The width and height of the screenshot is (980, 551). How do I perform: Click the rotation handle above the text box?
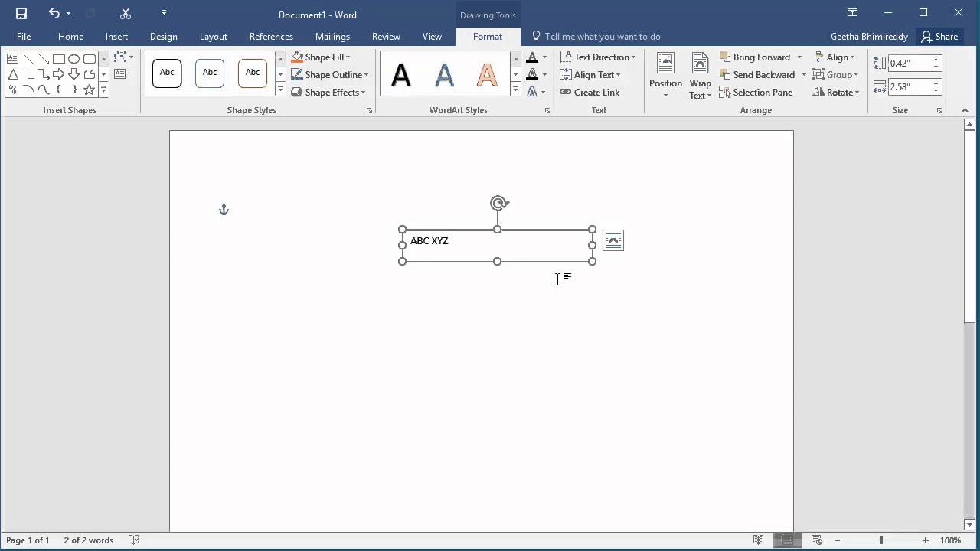click(498, 203)
